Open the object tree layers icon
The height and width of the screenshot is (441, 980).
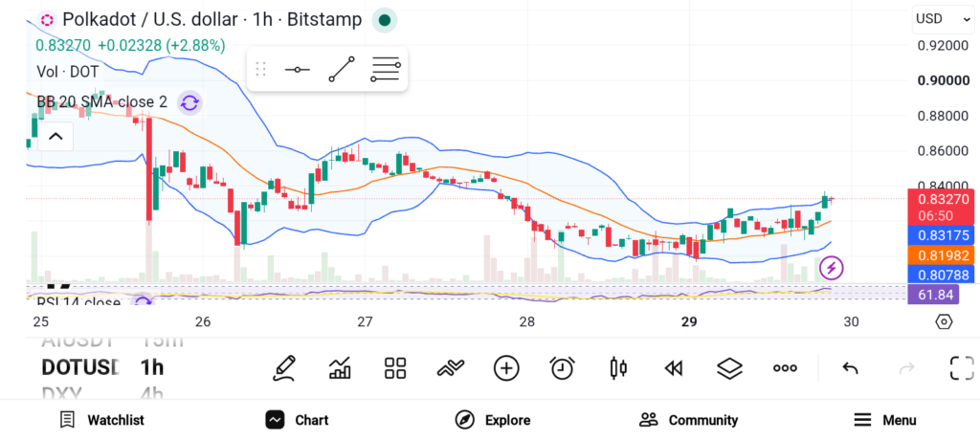[729, 368]
